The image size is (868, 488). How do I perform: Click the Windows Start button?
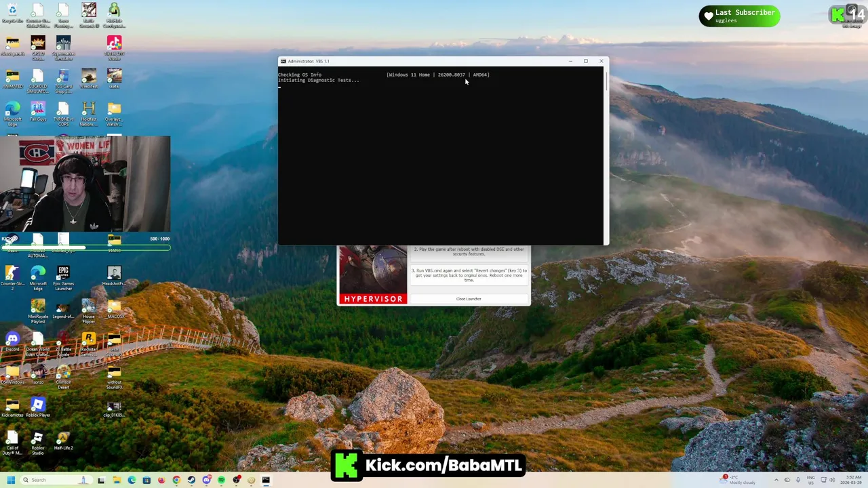point(11,480)
